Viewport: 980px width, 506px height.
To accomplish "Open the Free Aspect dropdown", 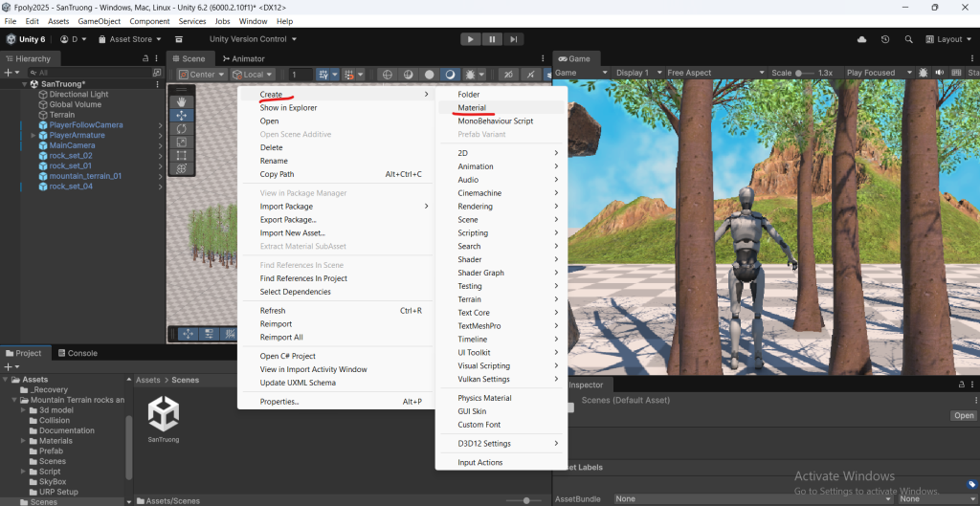I will pyautogui.click(x=715, y=73).
